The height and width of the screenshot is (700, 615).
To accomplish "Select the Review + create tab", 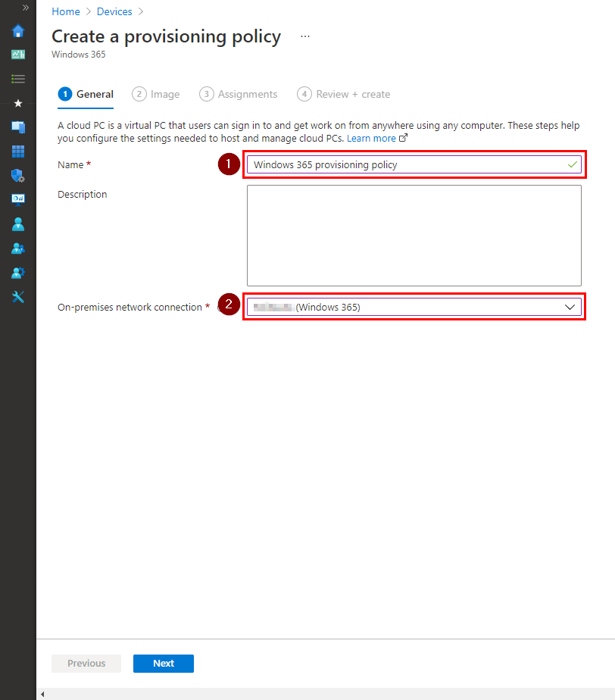I will click(x=344, y=94).
